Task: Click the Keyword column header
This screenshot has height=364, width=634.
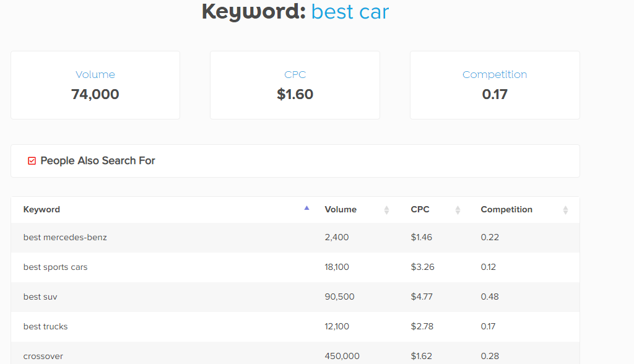Action: click(41, 209)
